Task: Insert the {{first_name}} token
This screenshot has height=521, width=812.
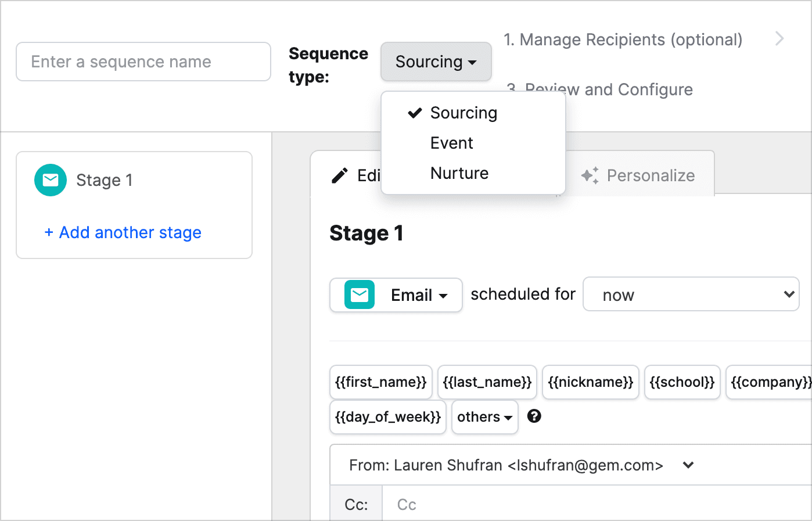Action: pos(380,382)
